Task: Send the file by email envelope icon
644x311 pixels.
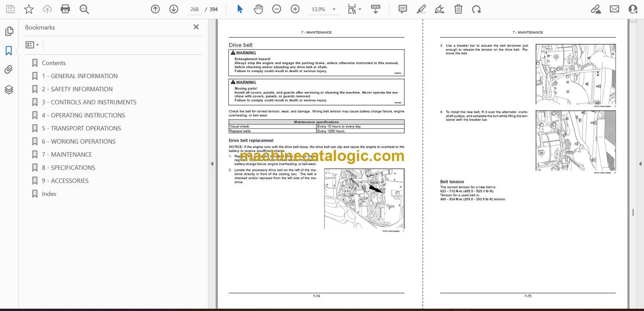Action: (x=614, y=9)
